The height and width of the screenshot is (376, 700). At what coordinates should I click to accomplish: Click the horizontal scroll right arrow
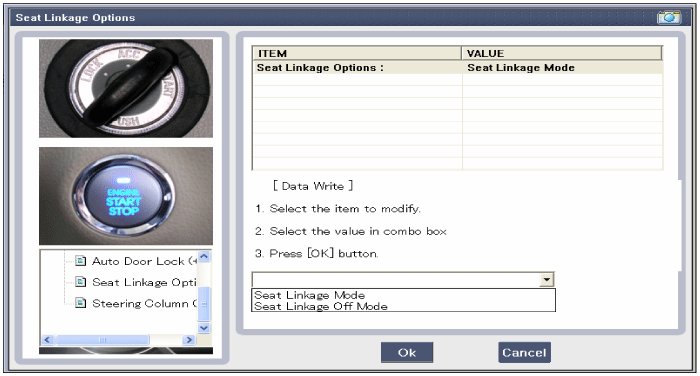[x=189, y=340]
